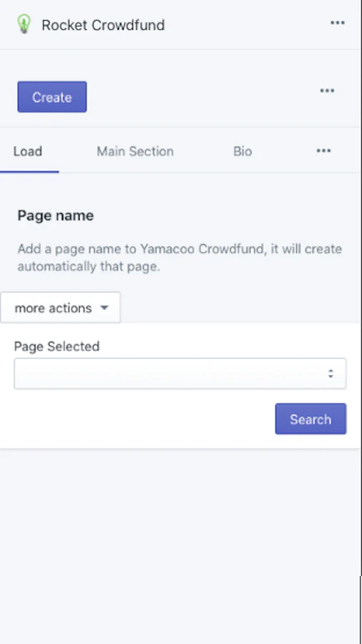Open the ellipsis menu beside Rocket Crowdfund title

tap(338, 23)
